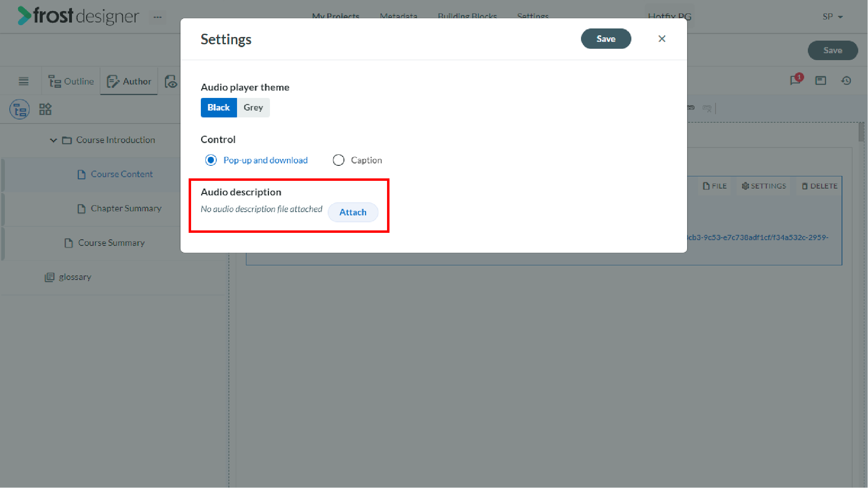
Task: Close the Settings dialog
Action: pos(662,39)
